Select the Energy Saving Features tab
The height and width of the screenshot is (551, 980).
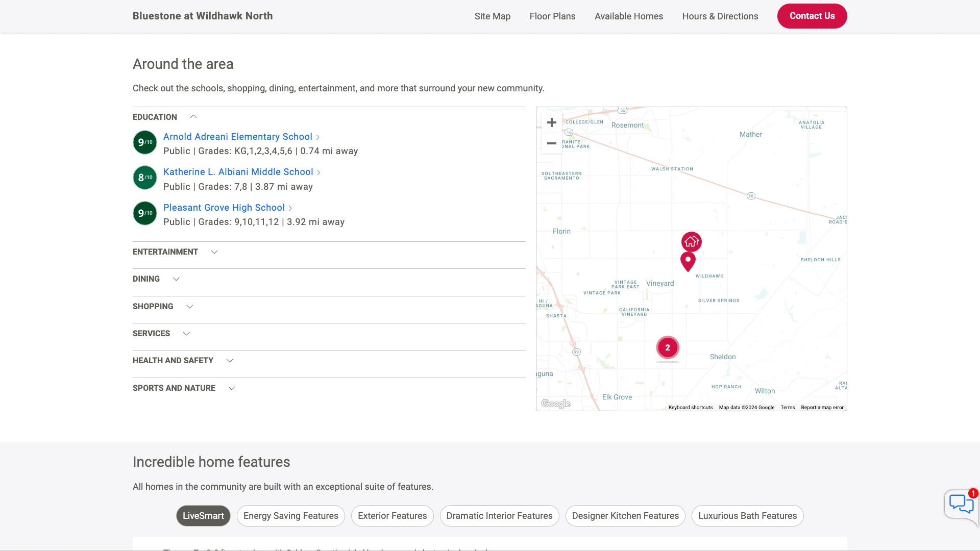[x=291, y=515]
